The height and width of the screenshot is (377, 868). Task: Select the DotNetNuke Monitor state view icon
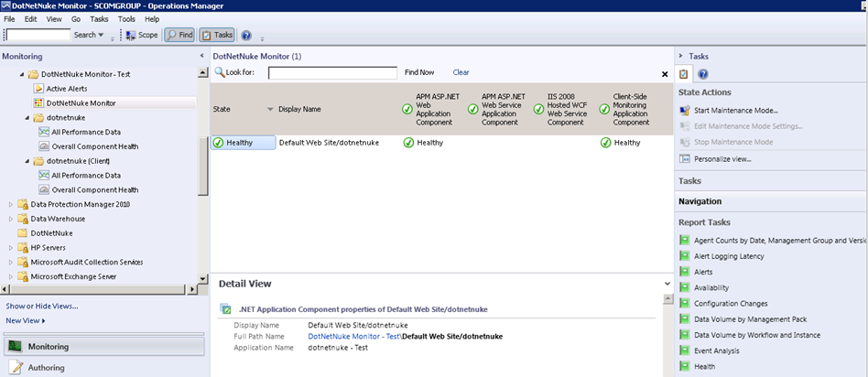coord(38,103)
